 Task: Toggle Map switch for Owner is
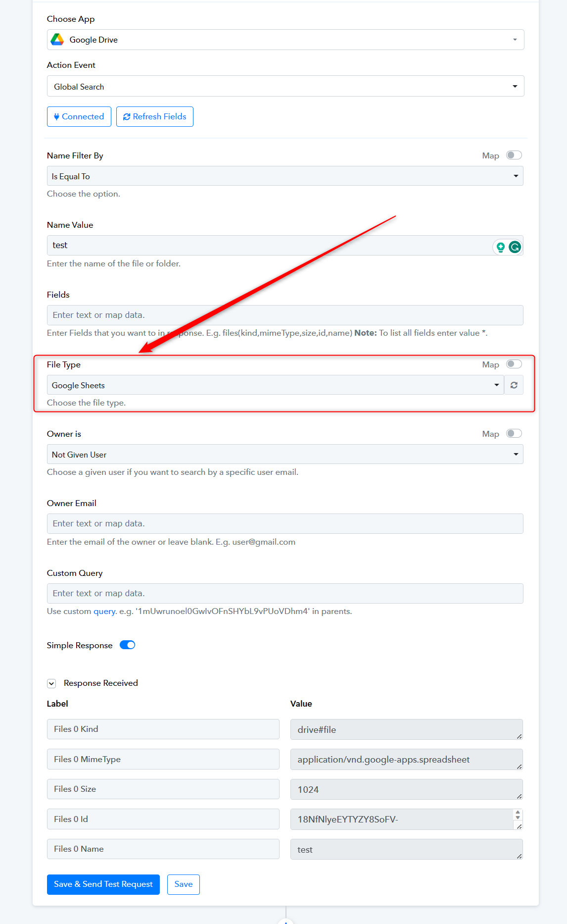click(514, 434)
